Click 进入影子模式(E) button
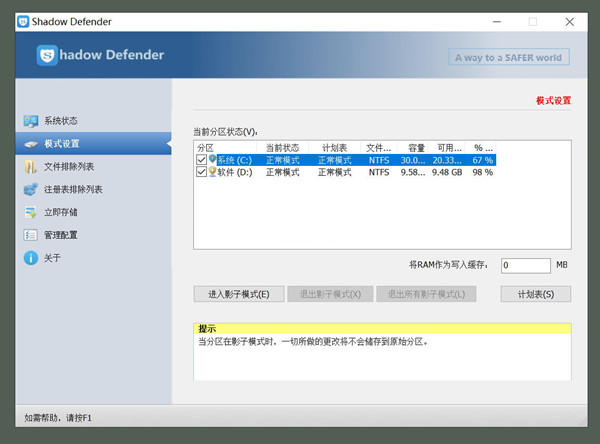The image size is (600, 444). 239,294
